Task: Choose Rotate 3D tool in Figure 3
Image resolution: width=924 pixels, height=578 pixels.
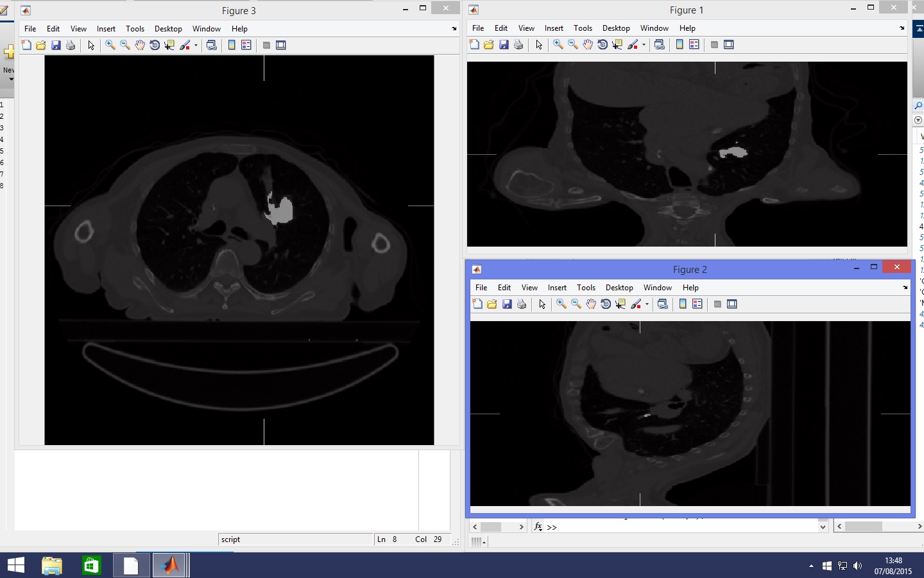Action: [x=155, y=45]
